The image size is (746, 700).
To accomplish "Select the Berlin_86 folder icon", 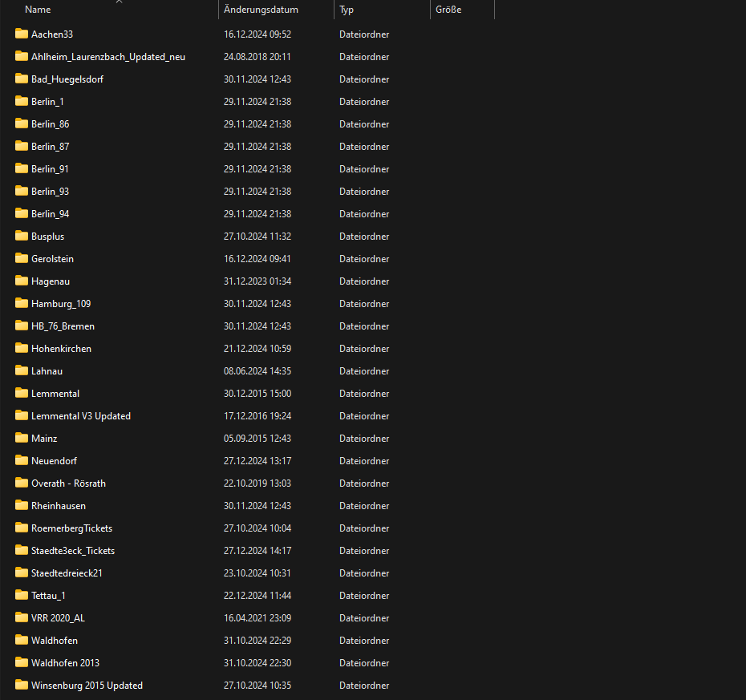I will click(x=22, y=123).
